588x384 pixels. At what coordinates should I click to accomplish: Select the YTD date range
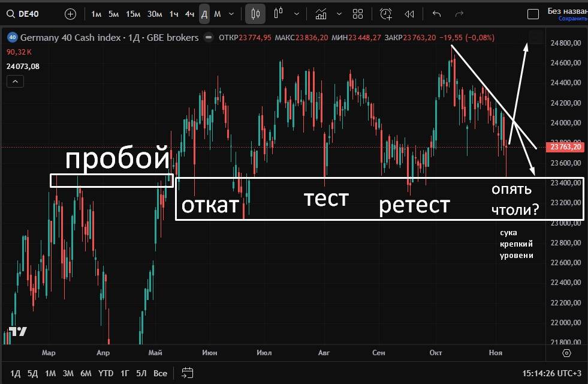point(106,373)
